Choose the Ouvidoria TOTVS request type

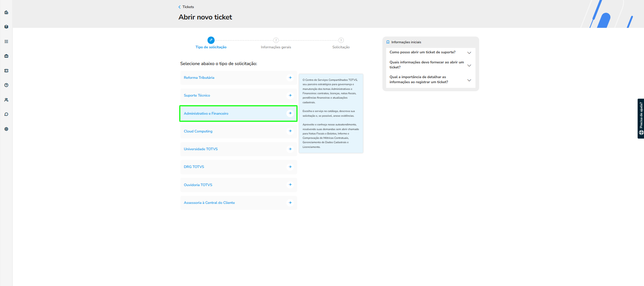pyautogui.click(x=239, y=185)
